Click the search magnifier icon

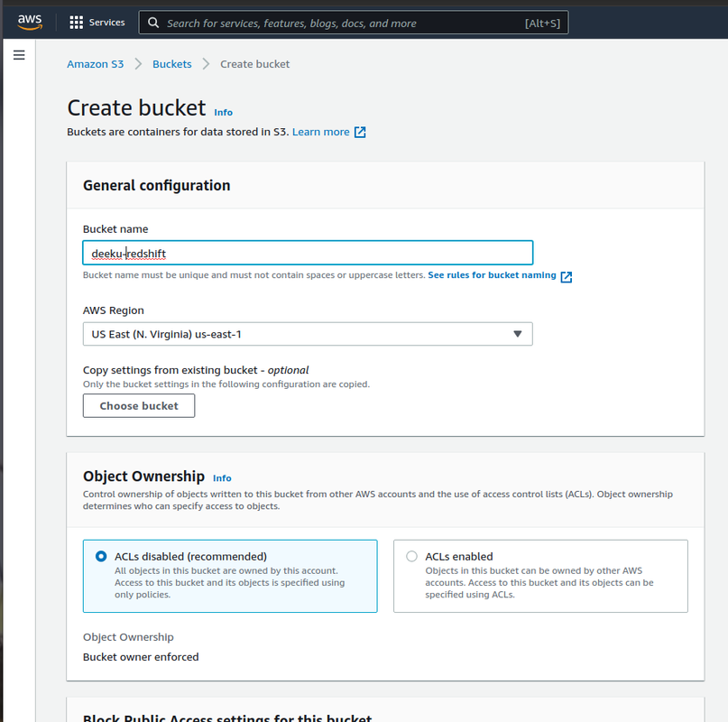pos(153,23)
